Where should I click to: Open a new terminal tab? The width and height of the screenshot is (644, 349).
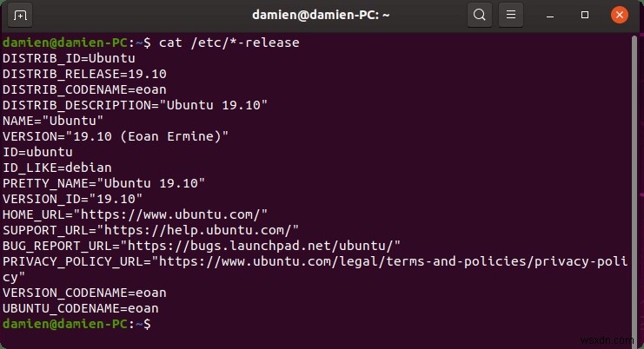[20, 16]
